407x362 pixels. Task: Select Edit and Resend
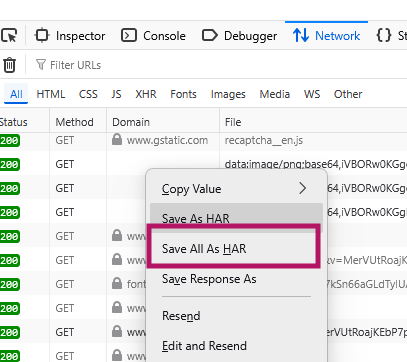pyautogui.click(x=236, y=346)
